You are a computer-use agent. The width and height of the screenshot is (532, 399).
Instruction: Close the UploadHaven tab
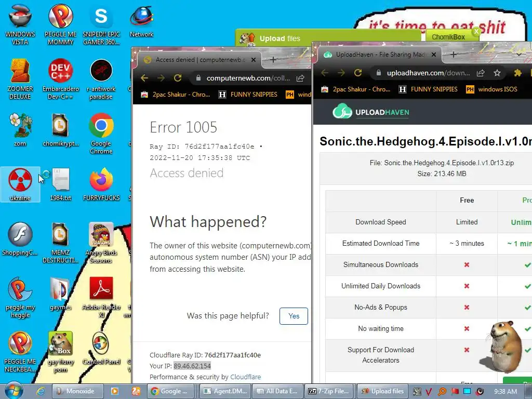click(434, 54)
